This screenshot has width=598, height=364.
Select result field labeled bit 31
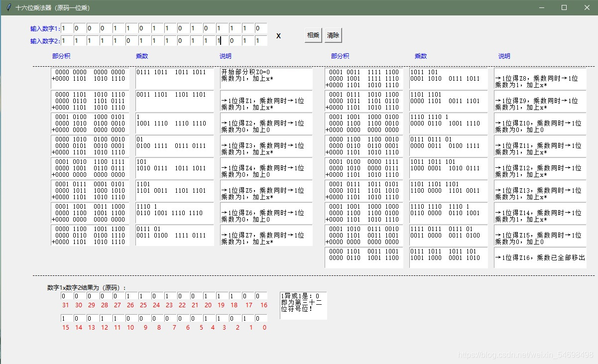(67, 296)
